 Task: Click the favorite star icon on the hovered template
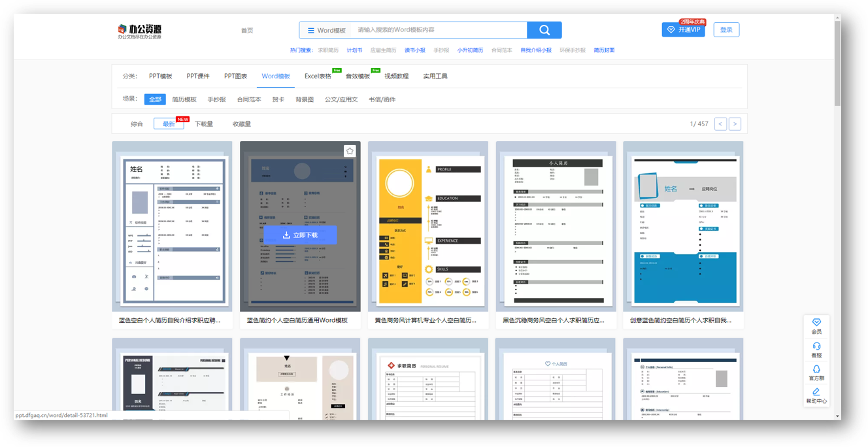pos(350,151)
